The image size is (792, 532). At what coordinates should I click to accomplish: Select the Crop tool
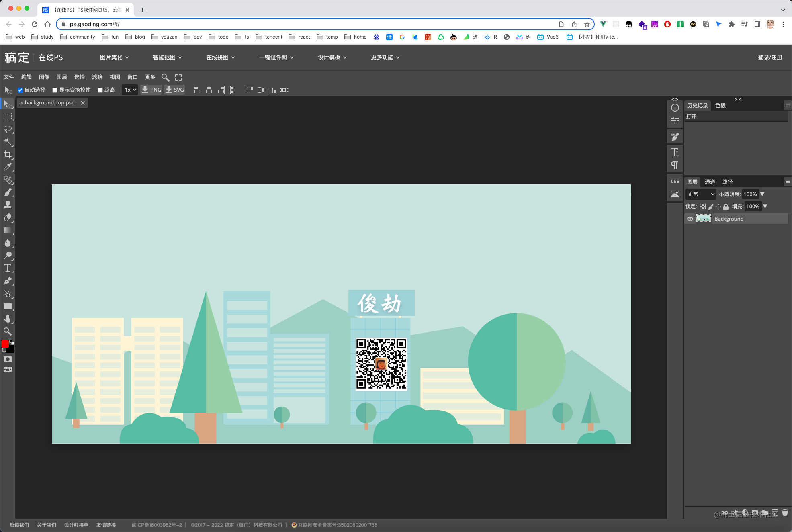click(x=8, y=155)
